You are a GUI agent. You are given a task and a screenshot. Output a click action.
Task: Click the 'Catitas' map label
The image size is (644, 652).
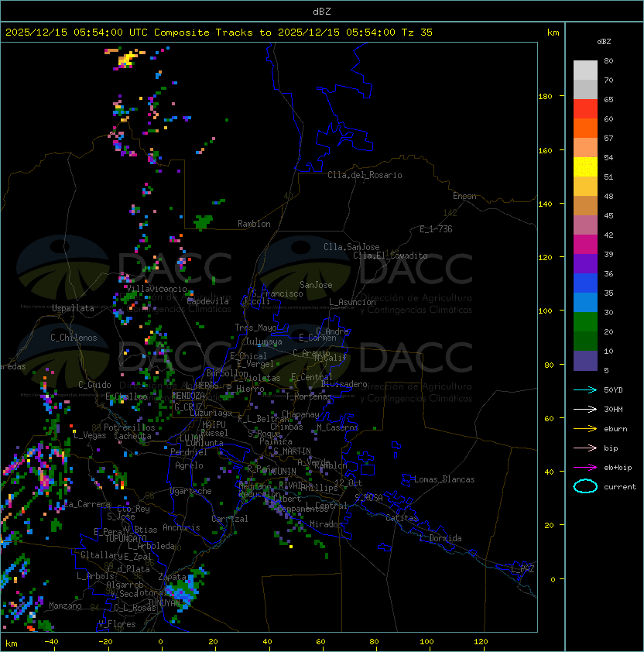pos(402,518)
